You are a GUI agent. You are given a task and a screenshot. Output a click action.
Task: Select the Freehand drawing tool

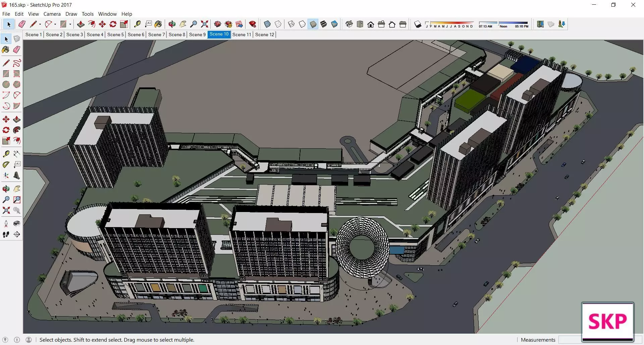point(17,63)
